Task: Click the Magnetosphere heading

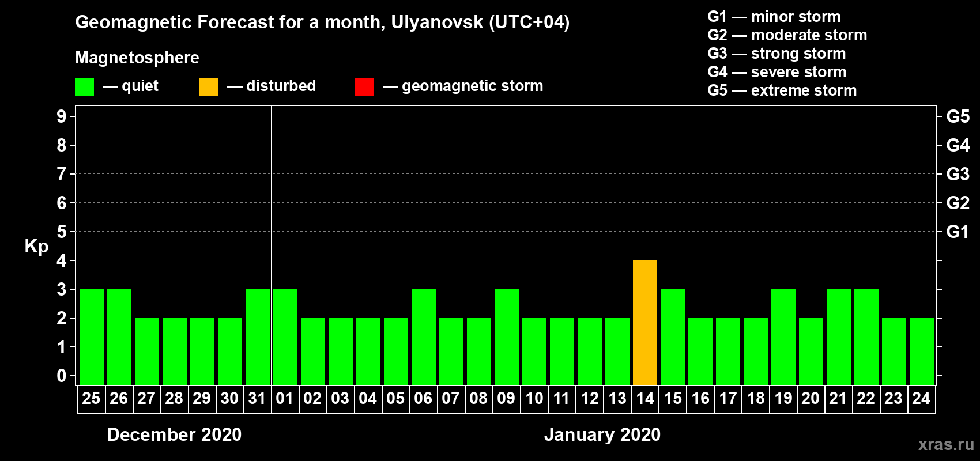Action: 137,58
